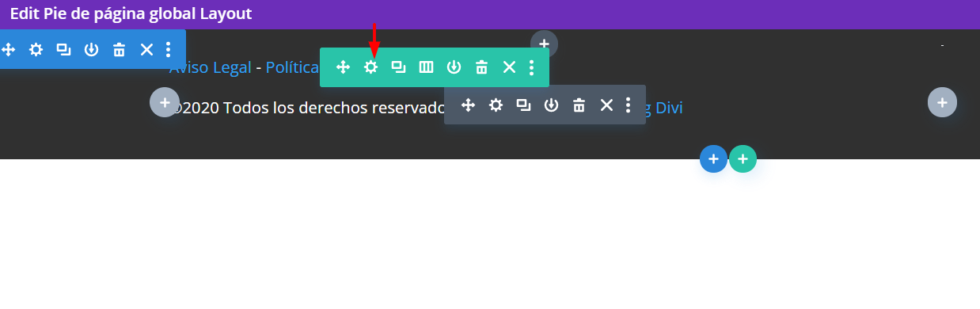Open row settings gear on the green toolbar

coord(370,67)
